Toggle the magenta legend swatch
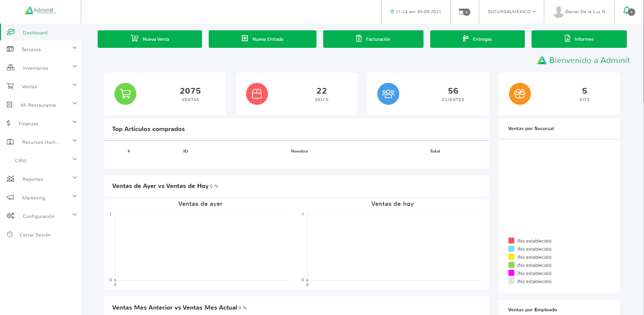Image resolution: width=644 pixels, height=315 pixels. [511, 273]
